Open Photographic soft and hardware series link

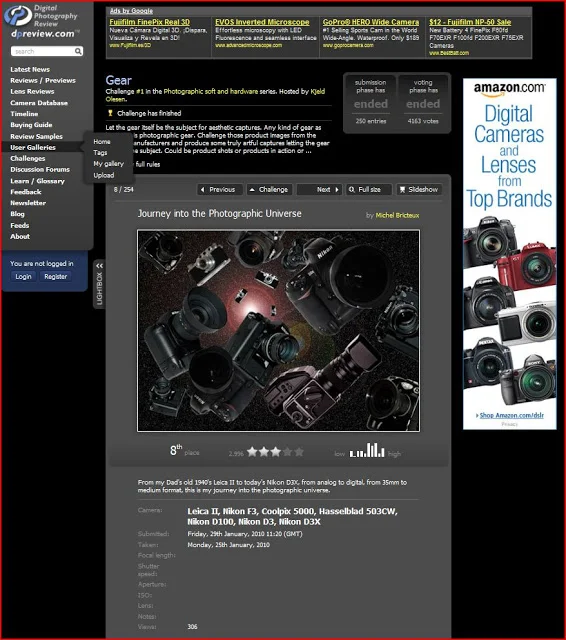211,91
